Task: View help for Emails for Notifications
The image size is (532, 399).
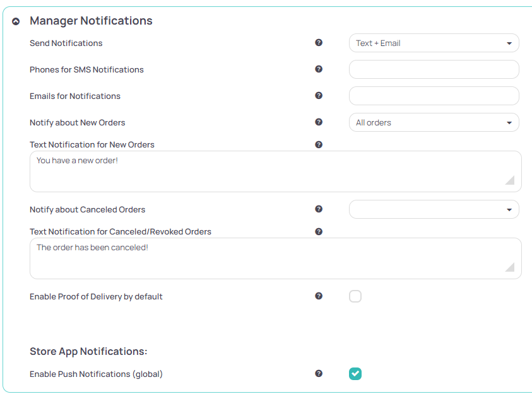Action: [319, 96]
